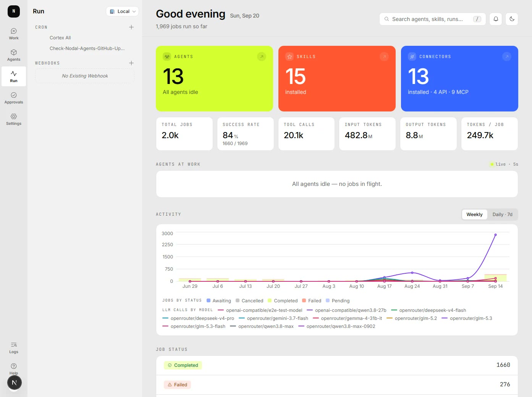Toggle openrouter/gemini-3.7-flash legend series
Screen dimensions: 532x397
(273, 318)
